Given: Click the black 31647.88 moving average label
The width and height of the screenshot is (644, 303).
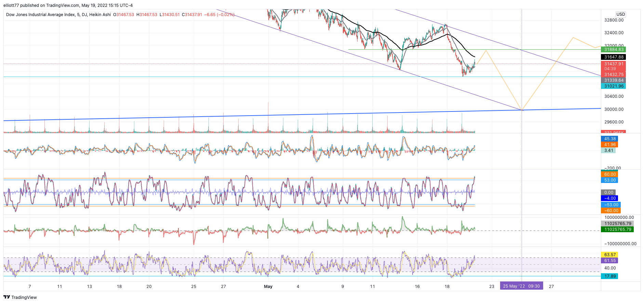Looking at the screenshot, I should [613, 57].
